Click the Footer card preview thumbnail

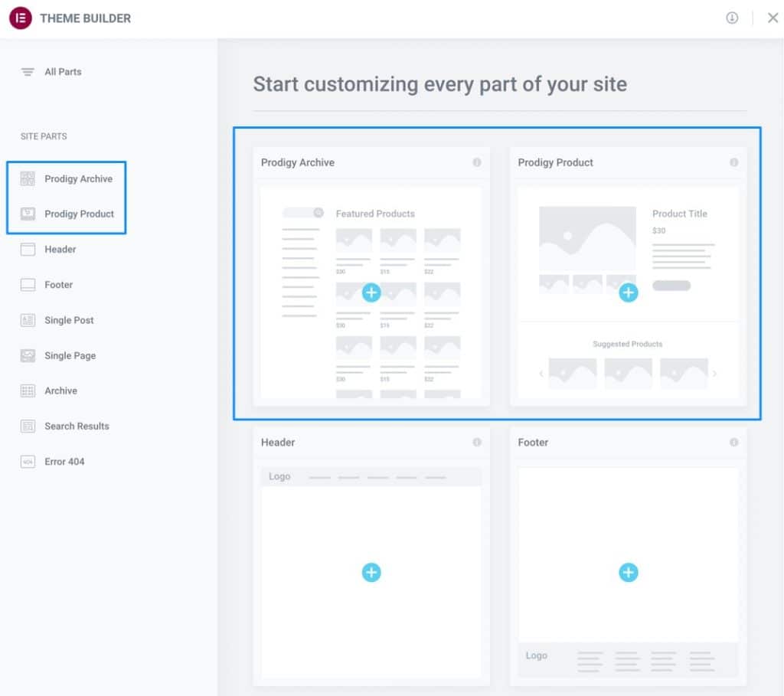[628, 573]
